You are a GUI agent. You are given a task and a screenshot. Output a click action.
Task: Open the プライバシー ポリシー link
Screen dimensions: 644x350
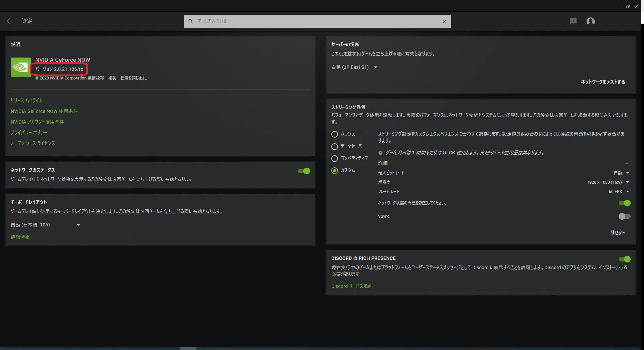(29, 133)
